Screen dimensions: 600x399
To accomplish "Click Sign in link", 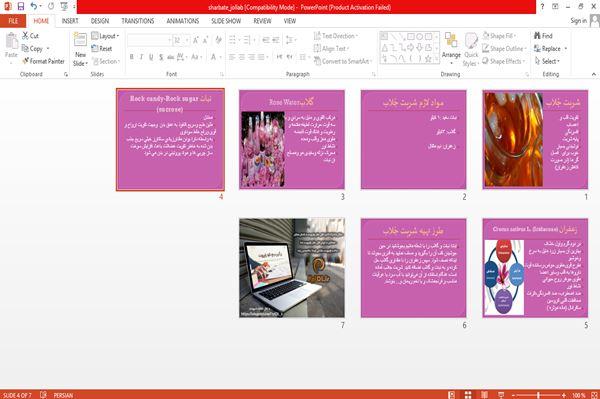I will click(578, 21).
